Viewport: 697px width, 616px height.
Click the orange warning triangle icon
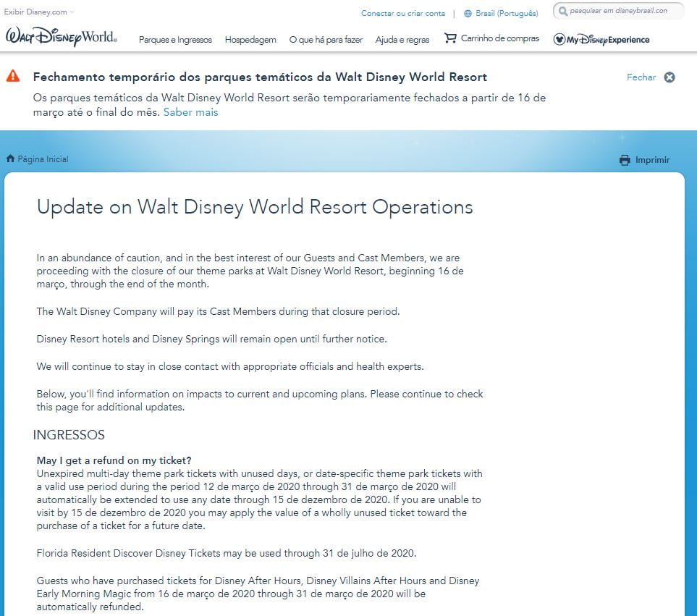coord(13,76)
